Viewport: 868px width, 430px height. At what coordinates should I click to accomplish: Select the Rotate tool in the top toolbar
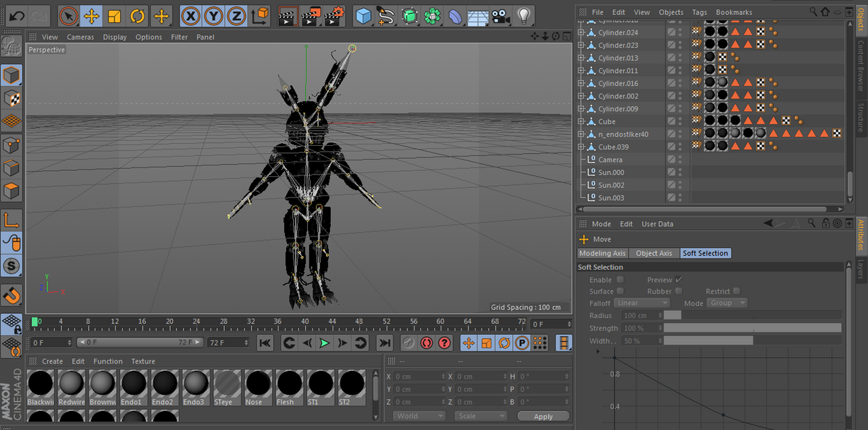click(138, 16)
